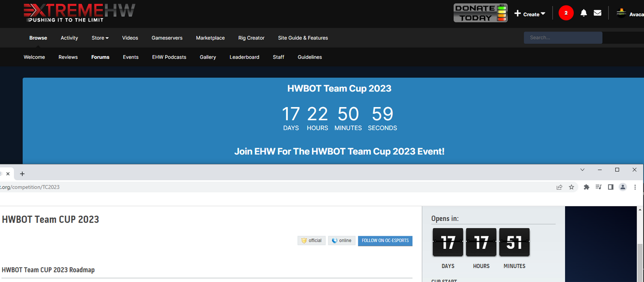This screenshot has width=644, height=282.
Task: Click the Follow on OC-Esports button
Action: (385, 241)
